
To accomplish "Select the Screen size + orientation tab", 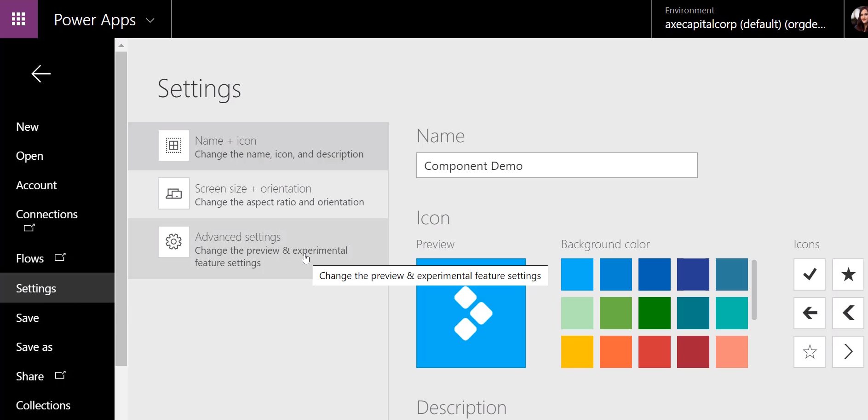I will [258, 194].
